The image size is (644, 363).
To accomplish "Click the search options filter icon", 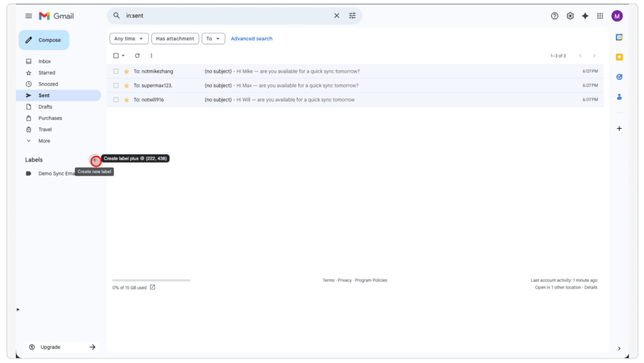I will point(352,15).
